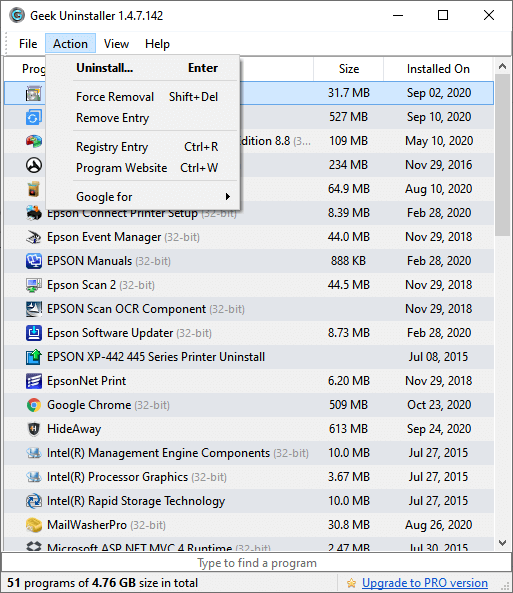Click icon of the selected 31.7 MB program

tap(34, 93)
